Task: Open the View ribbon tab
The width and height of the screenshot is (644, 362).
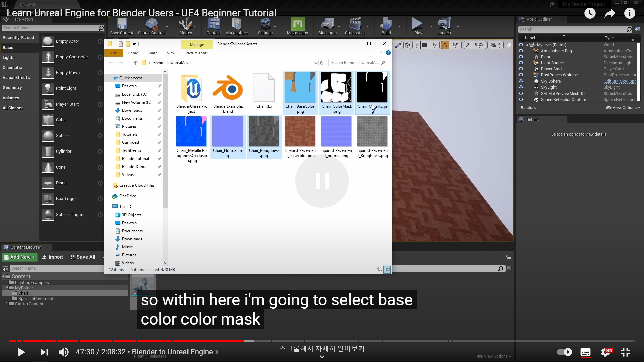Action: [x=171, y=53]
